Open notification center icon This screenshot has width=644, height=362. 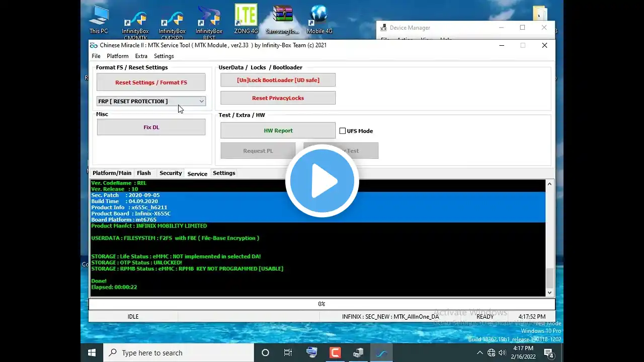click(x=549, y=353)
